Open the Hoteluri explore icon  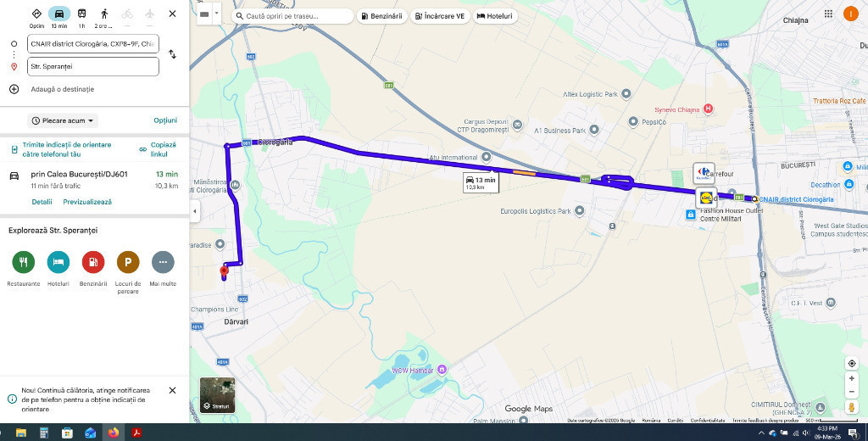click(x=58, y=262)
